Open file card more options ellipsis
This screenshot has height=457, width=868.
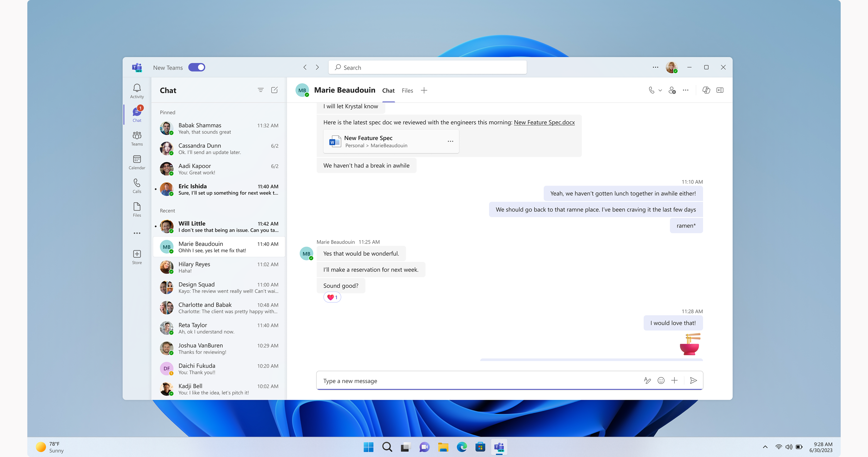[x=451, y=141]
